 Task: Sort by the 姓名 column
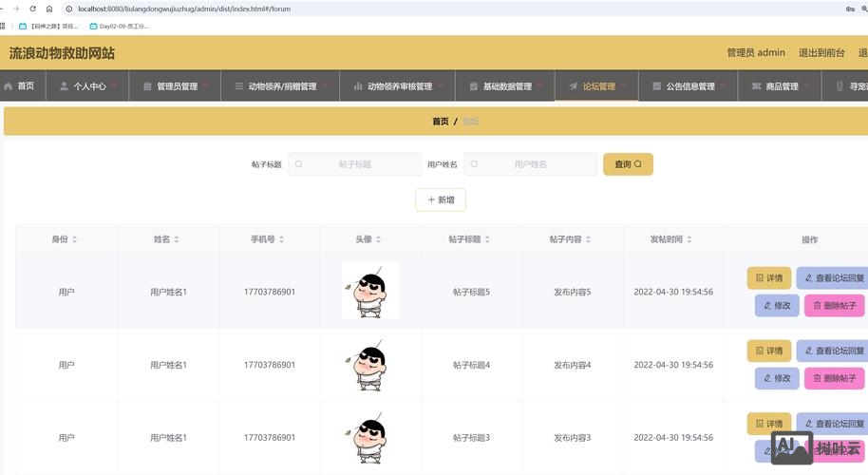[176, 239]
